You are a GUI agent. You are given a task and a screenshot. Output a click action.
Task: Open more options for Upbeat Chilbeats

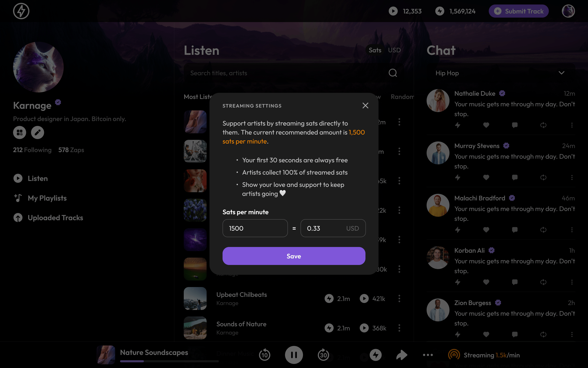(399, 299)
